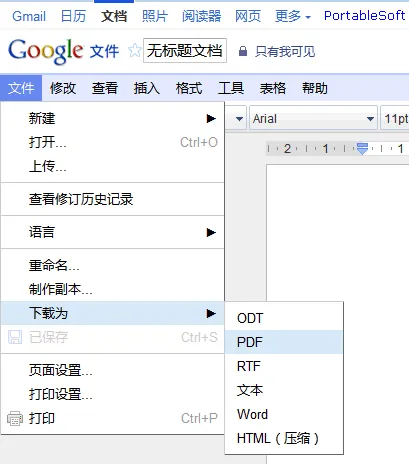Open the 修改 menu
Screen dimensions: 409x464
coord(63,88)
